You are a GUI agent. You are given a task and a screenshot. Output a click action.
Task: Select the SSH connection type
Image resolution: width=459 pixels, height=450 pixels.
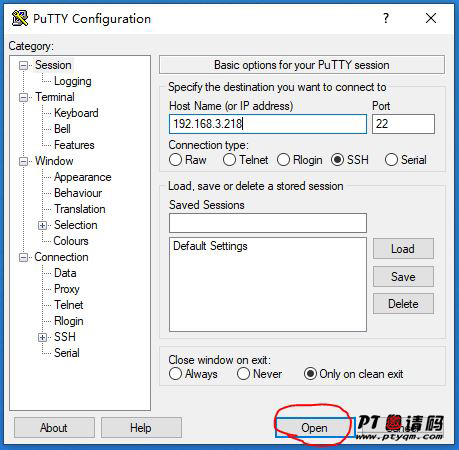[337, 160]
